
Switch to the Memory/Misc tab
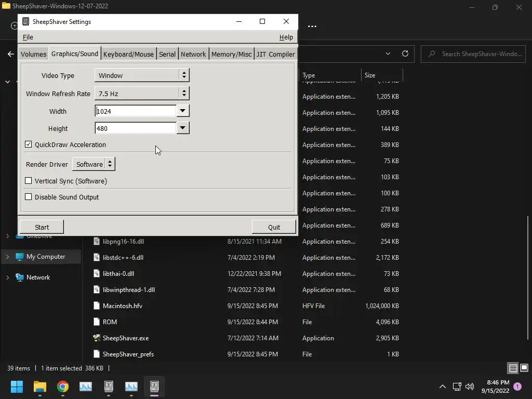pos(231,54)
